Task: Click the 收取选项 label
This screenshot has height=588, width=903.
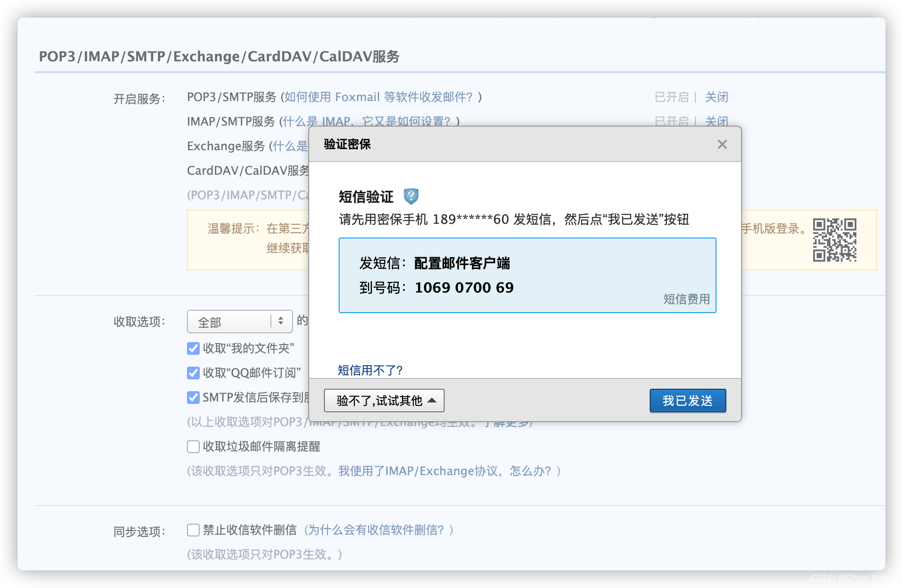Action: 139,321
